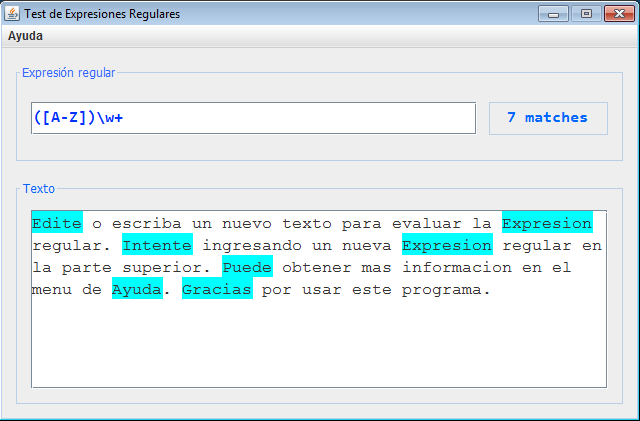Minimize the Test de Expresiones Regulares window

553,14
